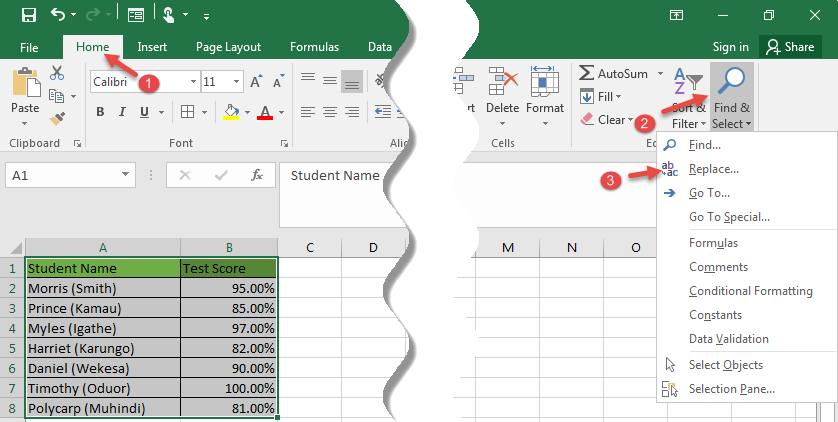
Task: Open the File tab
Action: [29, 48]
